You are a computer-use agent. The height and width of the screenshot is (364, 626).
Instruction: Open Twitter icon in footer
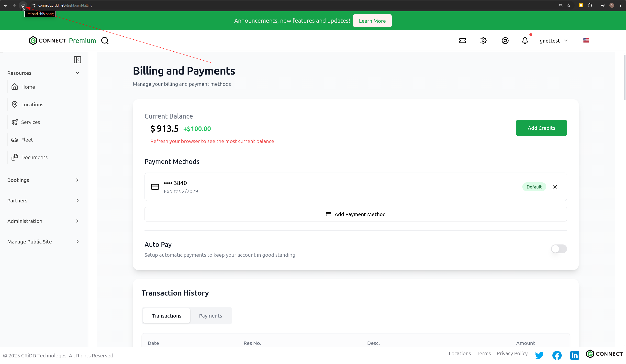tap(539, 355)
